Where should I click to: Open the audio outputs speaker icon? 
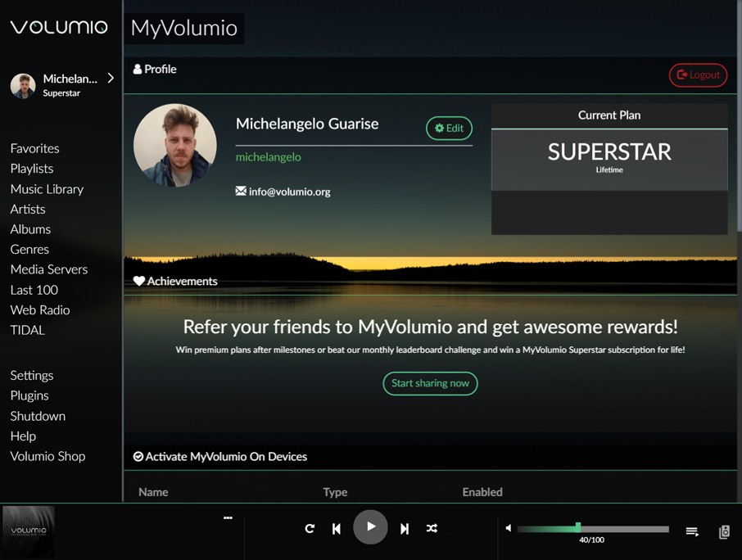pyautogui.click(x=724, y=532)
